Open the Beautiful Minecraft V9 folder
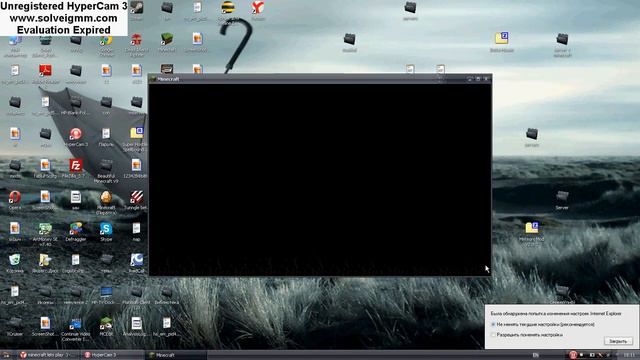Image resolution: width=640 pixels, height=360 pixels. (x=106, y=165)
